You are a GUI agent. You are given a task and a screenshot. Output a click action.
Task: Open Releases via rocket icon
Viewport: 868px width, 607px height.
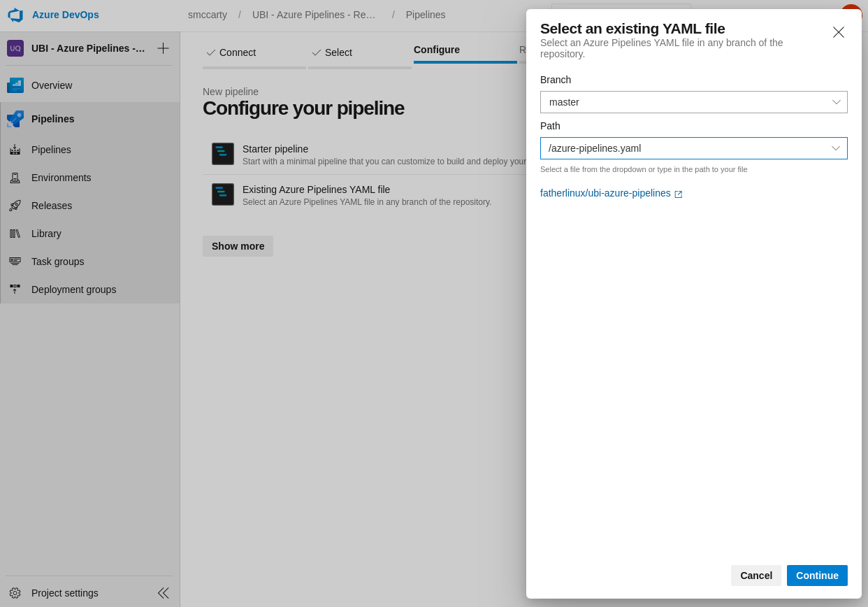pyautogui.click(x=15, y=206)
